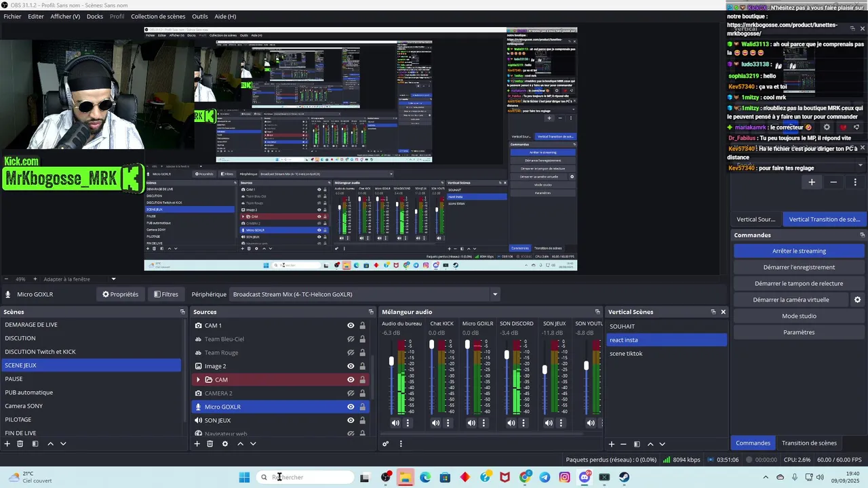Open options dots for Chat KICK channel

(448, 423)
